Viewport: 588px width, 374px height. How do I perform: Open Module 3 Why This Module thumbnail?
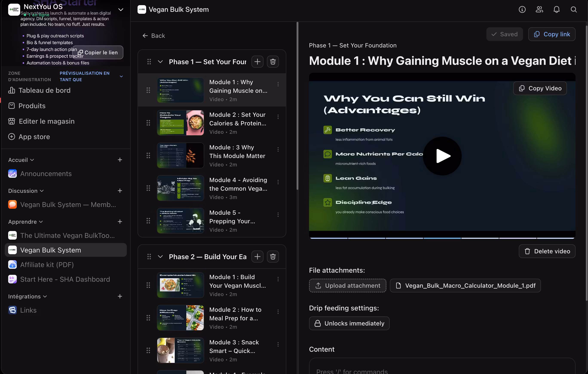click(180, 155)
